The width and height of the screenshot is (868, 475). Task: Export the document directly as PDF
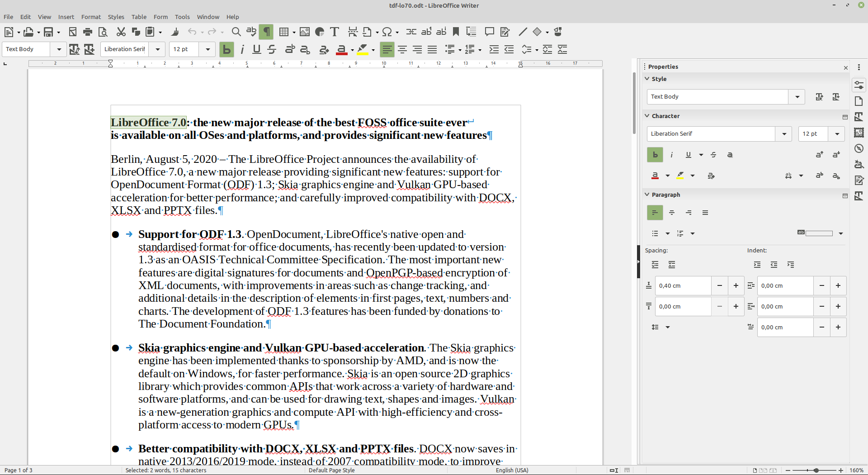[73, 32]
